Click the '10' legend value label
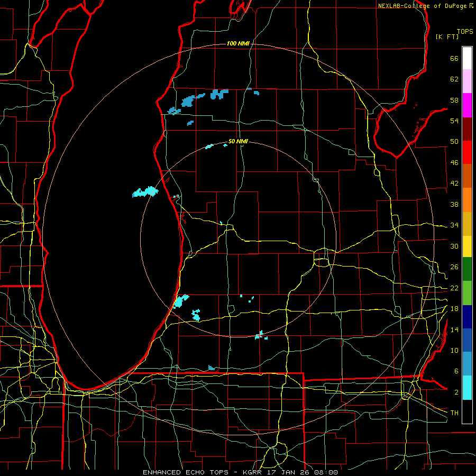The width and height of the screenshot is (476, 476). (x=454, y=350)
